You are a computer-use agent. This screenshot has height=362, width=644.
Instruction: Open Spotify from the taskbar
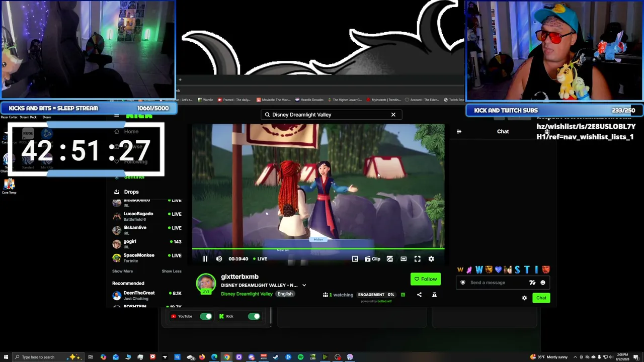(300, 357)
